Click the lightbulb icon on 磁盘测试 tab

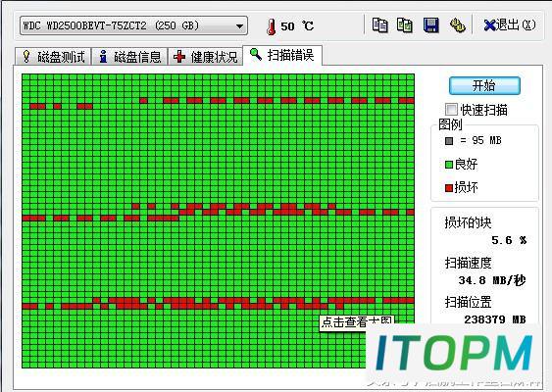click(26, 56)
